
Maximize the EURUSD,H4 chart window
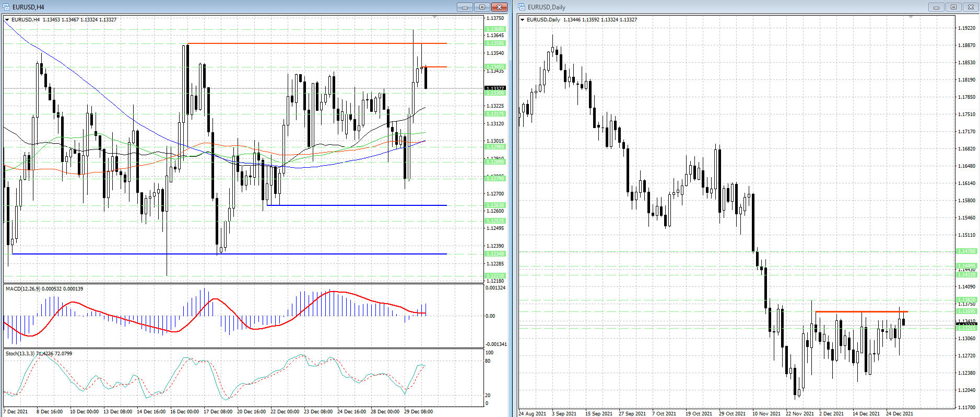click(x=482, y=7)
